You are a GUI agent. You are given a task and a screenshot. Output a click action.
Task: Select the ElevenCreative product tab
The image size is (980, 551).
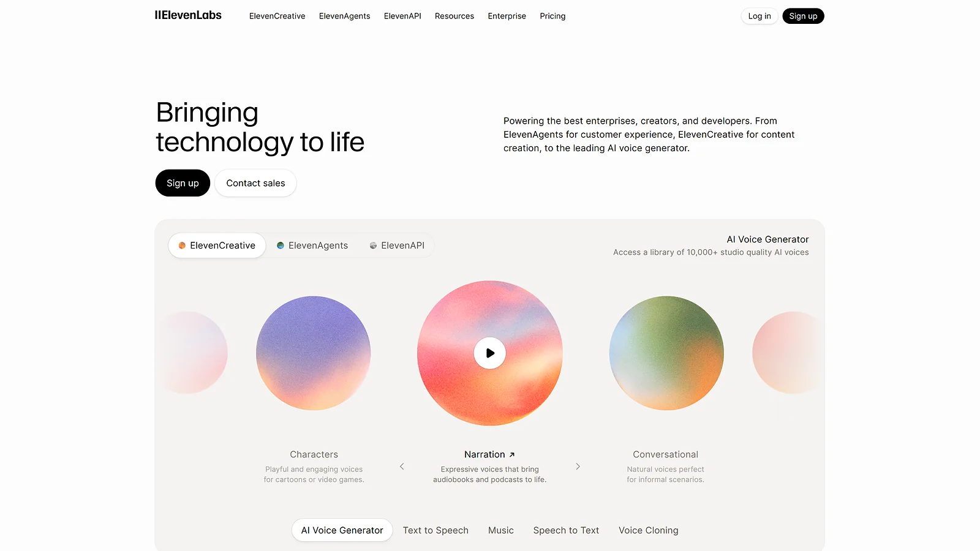pos(217,246)
